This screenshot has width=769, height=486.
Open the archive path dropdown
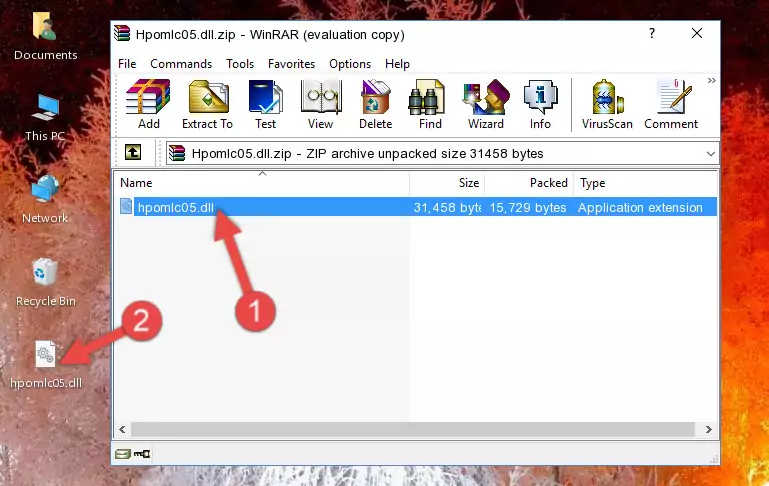pyautogui.click(x=711, y=154)
